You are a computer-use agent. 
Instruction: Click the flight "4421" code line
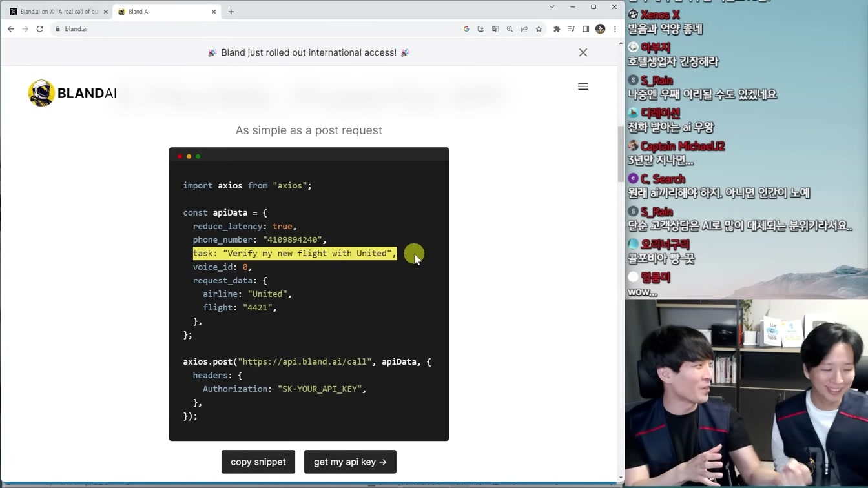click(x=240, y=307)
